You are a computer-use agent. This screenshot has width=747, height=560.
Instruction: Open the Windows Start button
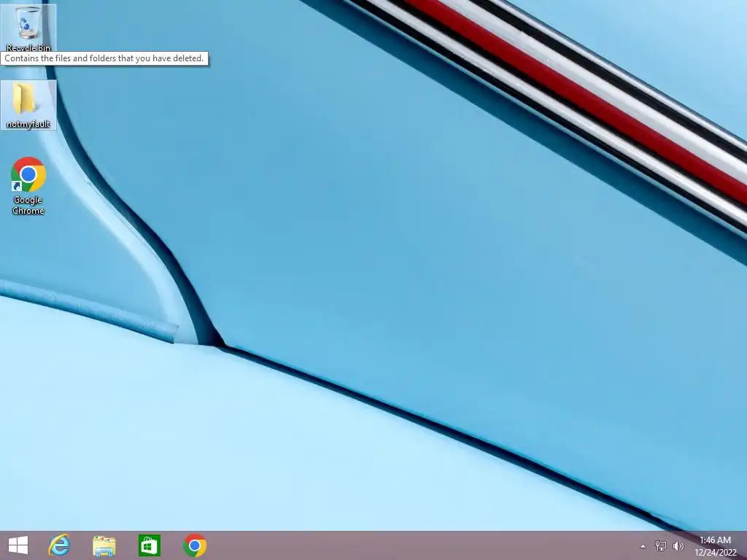[18, 545]
